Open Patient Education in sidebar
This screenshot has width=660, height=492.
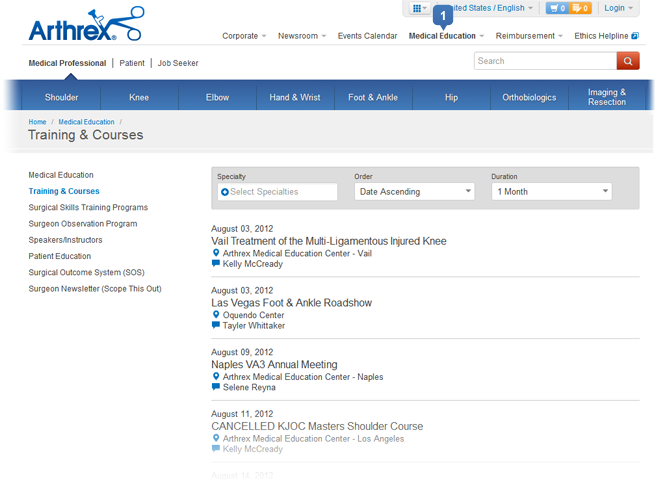59,256
